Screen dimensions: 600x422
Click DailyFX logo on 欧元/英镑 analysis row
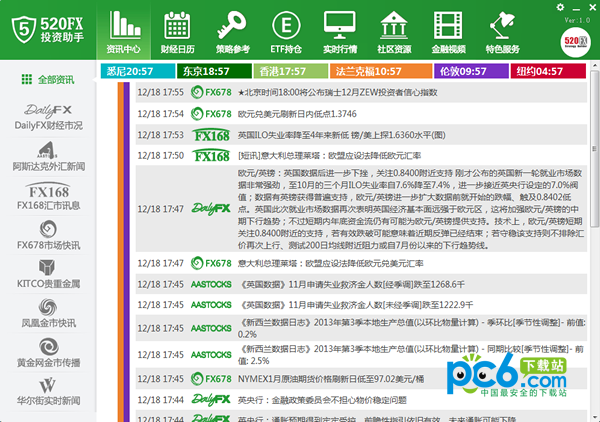(211, 209)
